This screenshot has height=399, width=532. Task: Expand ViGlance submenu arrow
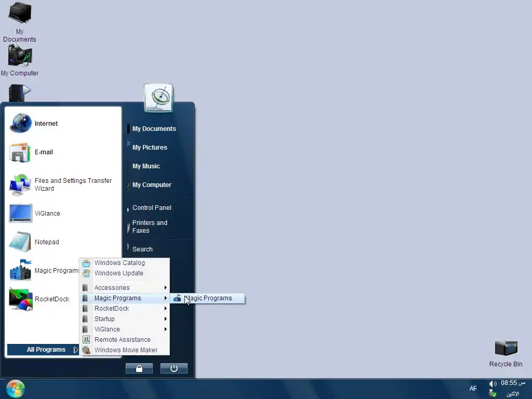click(x=166, y=329)
